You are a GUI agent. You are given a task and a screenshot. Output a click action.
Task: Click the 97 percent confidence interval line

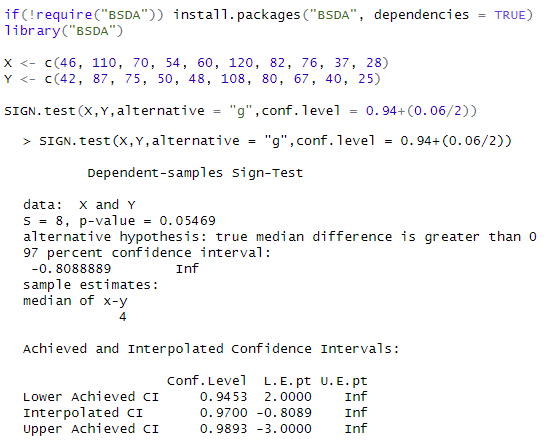147,253
